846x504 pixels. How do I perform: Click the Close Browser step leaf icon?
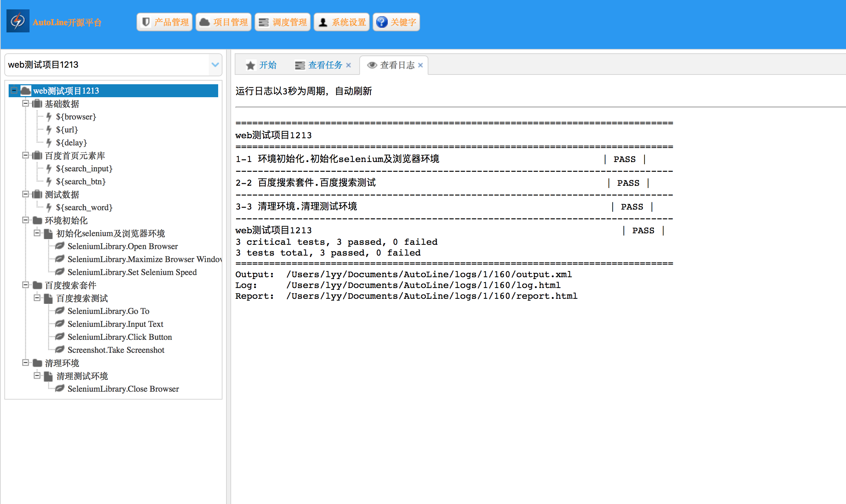(x=60, y=388)
